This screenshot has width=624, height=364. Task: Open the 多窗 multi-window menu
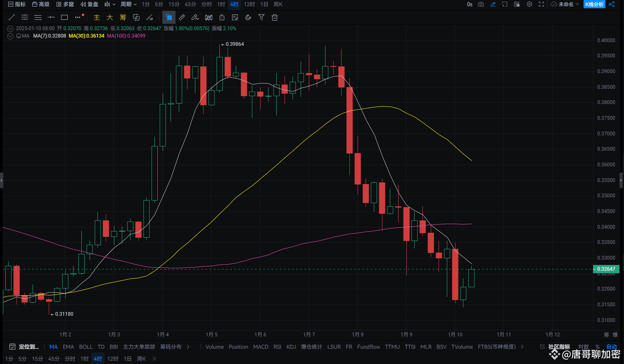[x=65, y=4]
